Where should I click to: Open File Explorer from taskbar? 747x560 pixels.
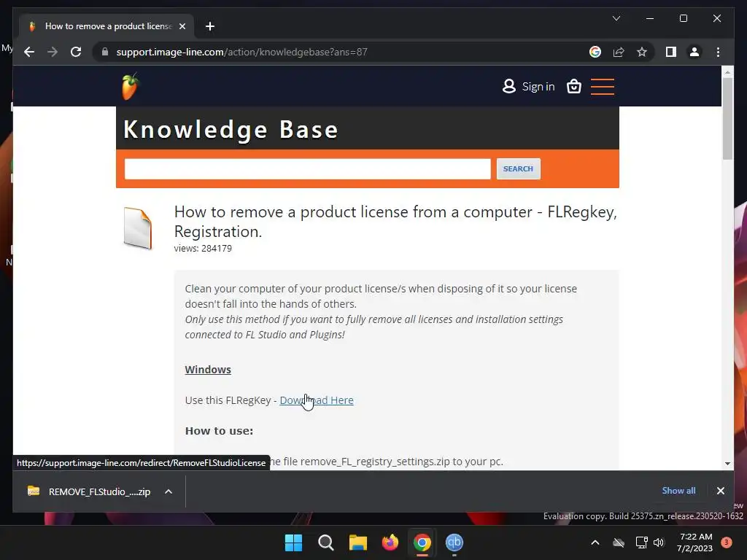(x=357, y=542)
